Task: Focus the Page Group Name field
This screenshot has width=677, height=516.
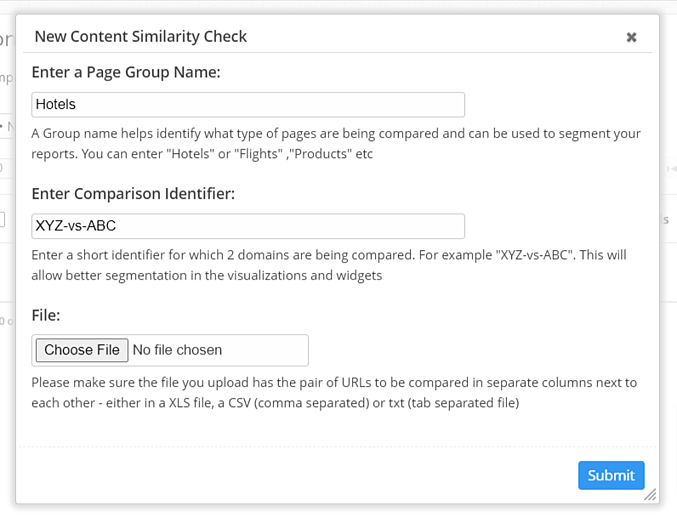Action: click(x=248, y=104)
